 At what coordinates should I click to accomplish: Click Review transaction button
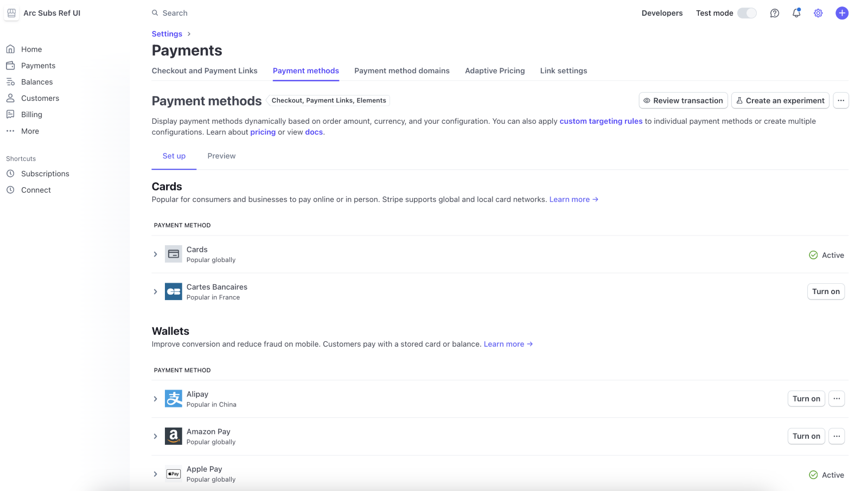[684, 100]
